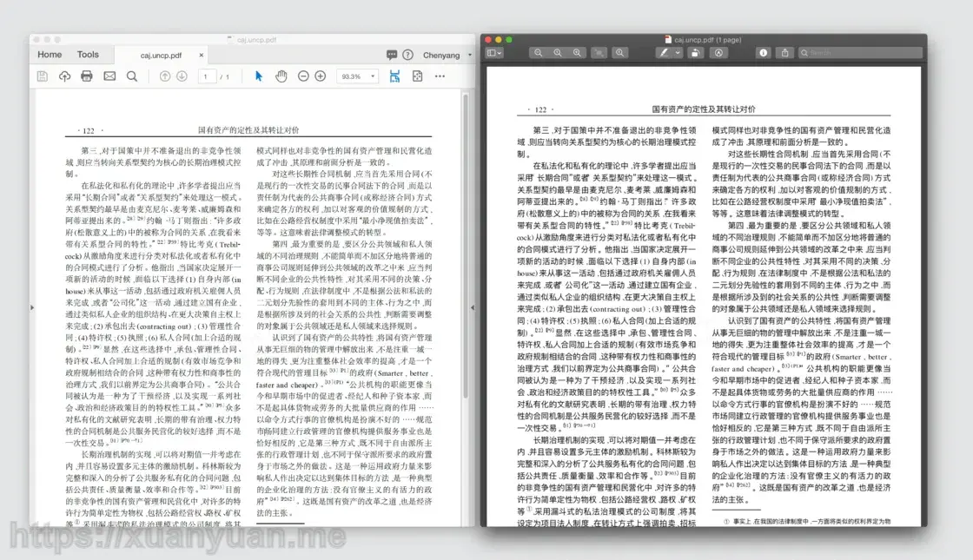Click the Search field in Preview
This screenshot has width=973, height=560.
860,53
